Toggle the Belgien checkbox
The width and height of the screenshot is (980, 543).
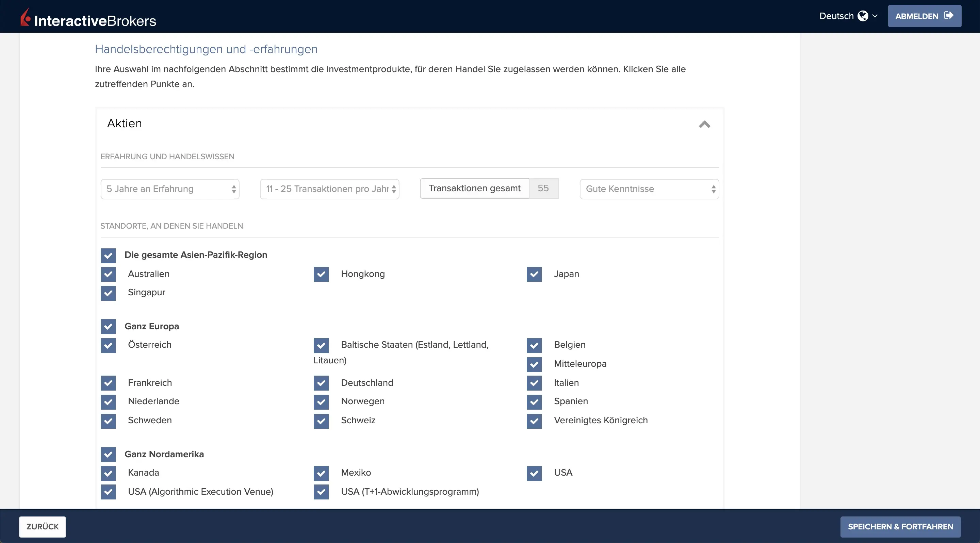click(534, 346)
